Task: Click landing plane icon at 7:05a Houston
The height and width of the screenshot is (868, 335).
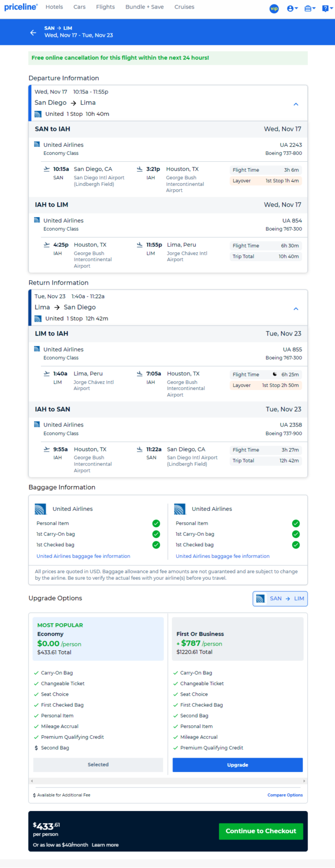Action: [139, 374]
